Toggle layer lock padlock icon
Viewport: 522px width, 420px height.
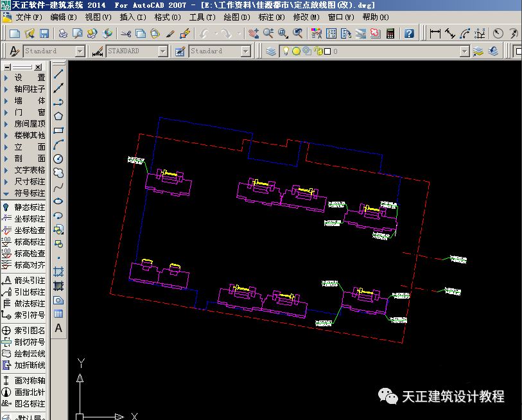318,51
